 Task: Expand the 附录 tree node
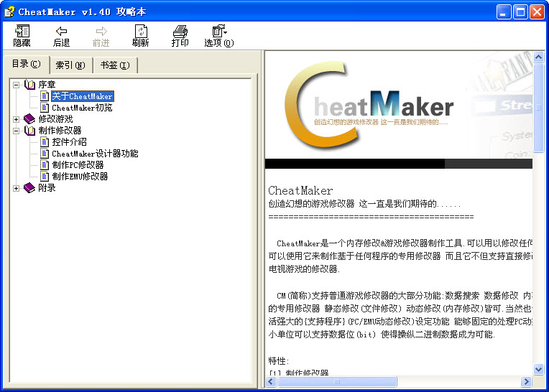[x=16, y=188]
